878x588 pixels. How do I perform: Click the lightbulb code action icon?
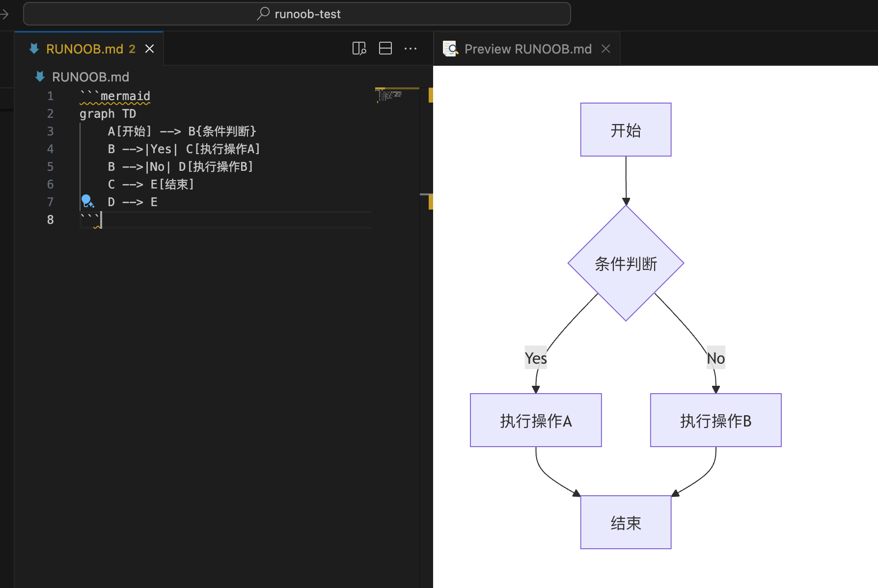coord(87,201)
